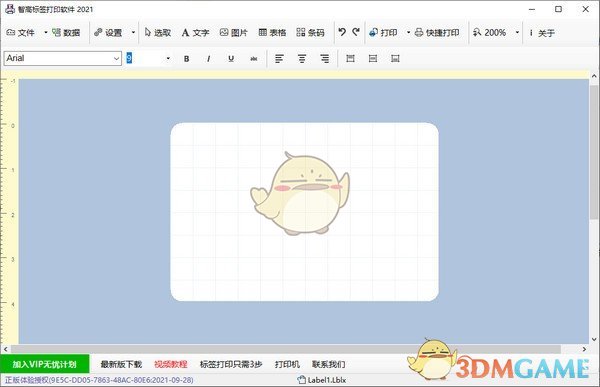Toggle underline formatting

click(x=231, y=59)
